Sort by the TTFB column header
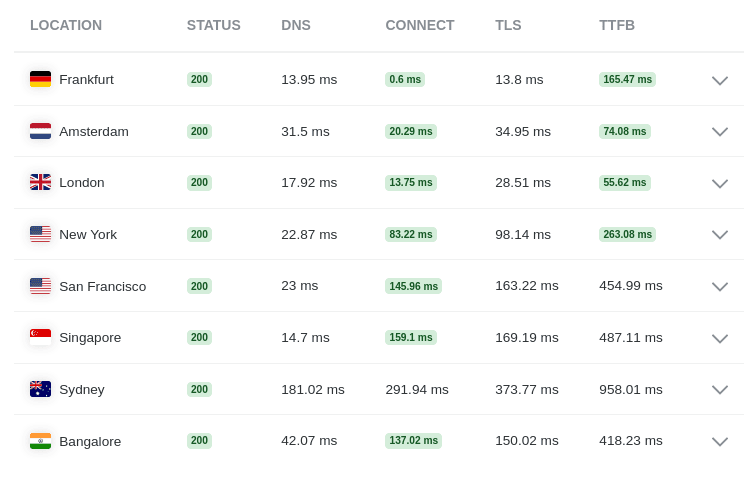This screenshot has width=752, height=480. [617, 25]
